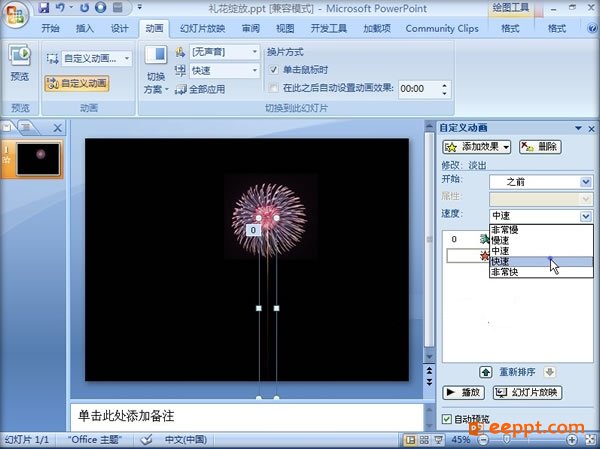
Task: Choose 非常快 speed option
Action: [x=541, y=272]
